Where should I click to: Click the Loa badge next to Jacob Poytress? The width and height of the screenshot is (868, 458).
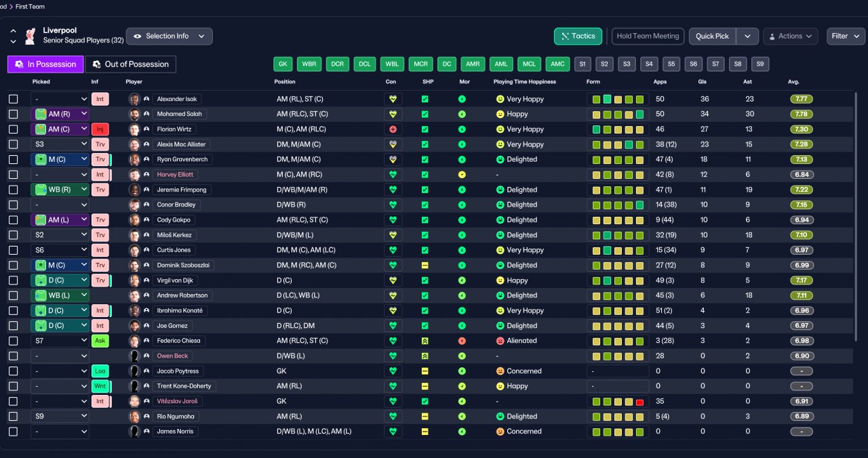[100, 371]
